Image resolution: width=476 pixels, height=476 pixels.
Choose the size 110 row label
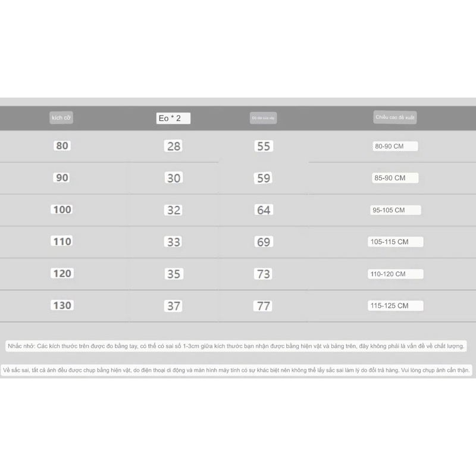pyautogui.click(x=62, y=242)
